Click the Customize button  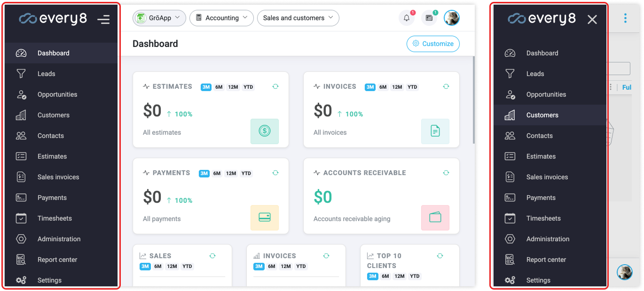pyautogui.click(x=433, y=44)
